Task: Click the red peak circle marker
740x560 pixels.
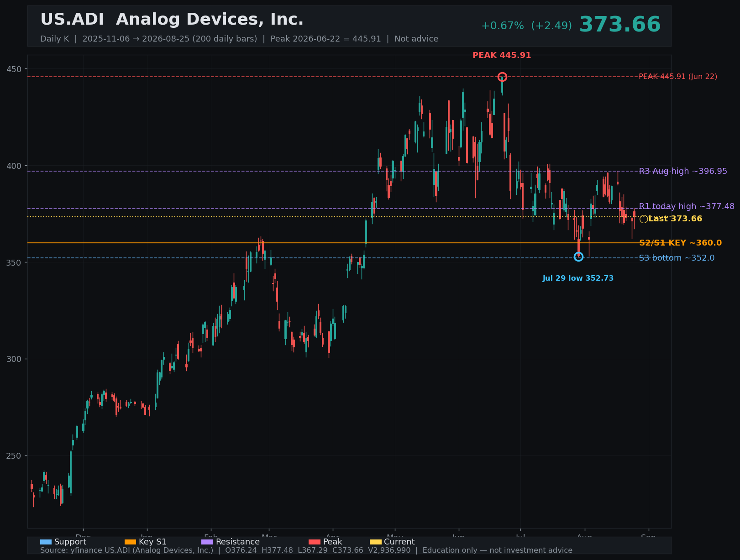Action: point(502,77)
